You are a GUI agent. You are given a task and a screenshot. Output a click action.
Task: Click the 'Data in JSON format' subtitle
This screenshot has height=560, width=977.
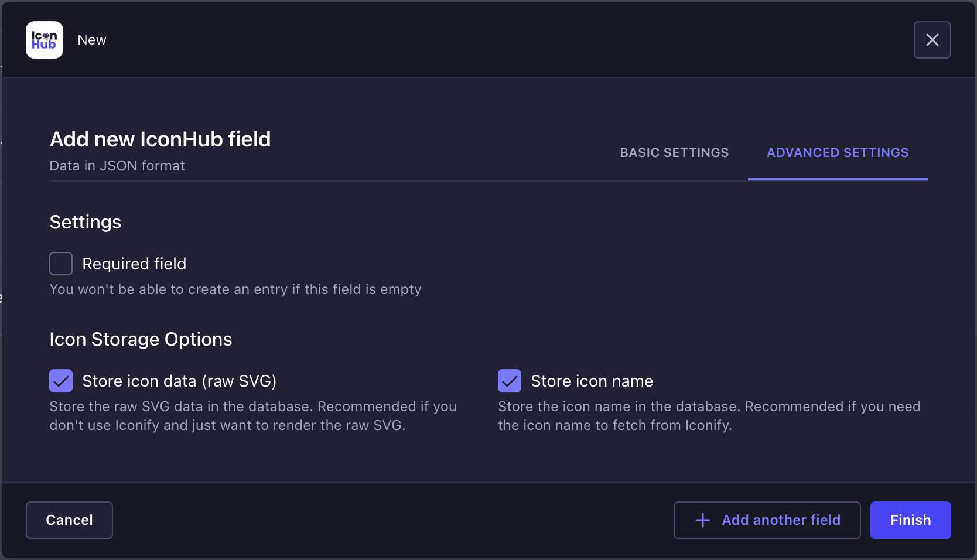(117, 166)
